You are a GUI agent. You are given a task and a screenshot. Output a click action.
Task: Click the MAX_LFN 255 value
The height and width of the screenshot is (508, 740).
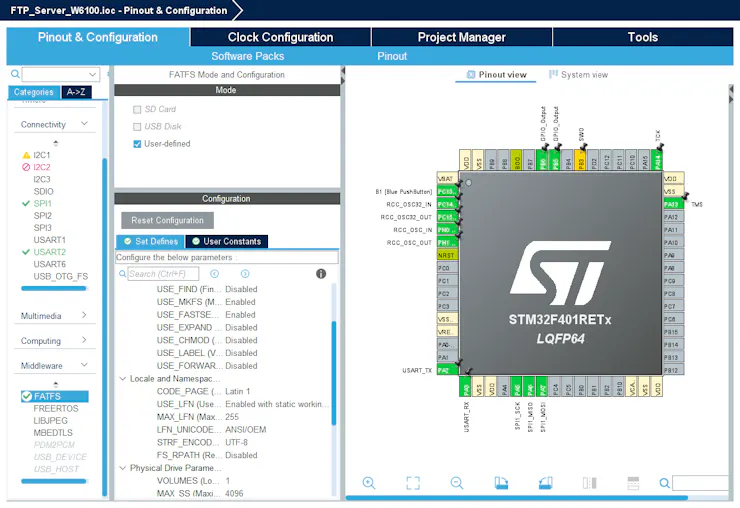(x=232, y=417)
